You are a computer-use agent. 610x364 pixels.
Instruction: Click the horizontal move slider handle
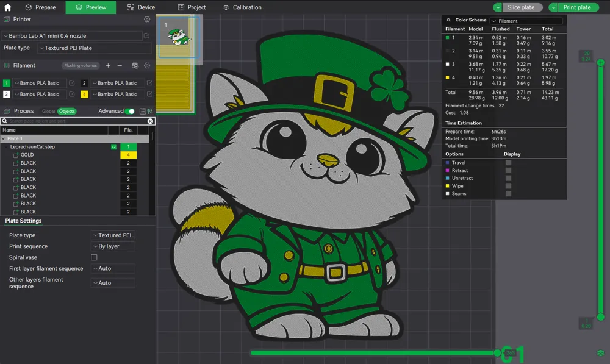pyautogui.click(x=497, y=353)
